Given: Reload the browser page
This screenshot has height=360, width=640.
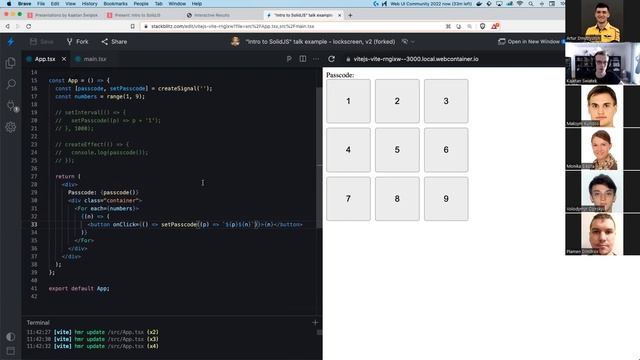Looking at the screenshot, I should (28, 26).
